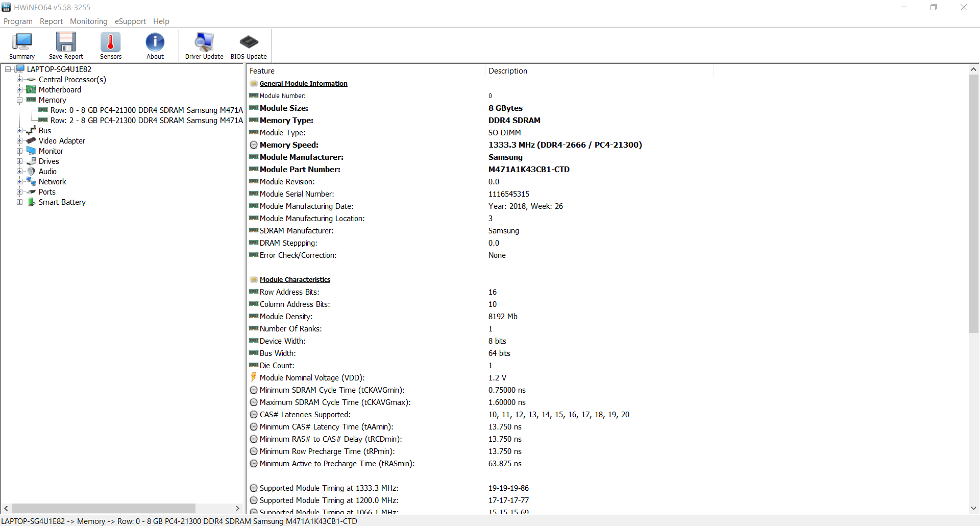Open the Report menu

[x=52, y=21]
